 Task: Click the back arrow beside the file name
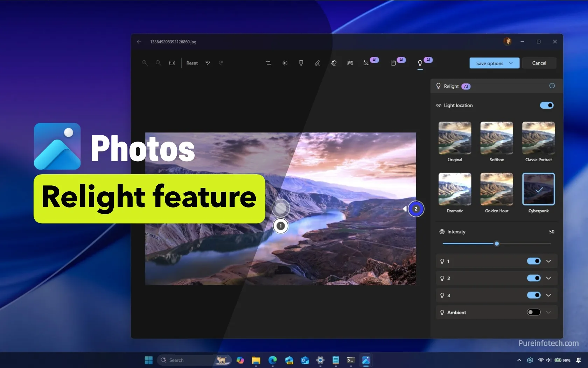(x=139, y=42)
